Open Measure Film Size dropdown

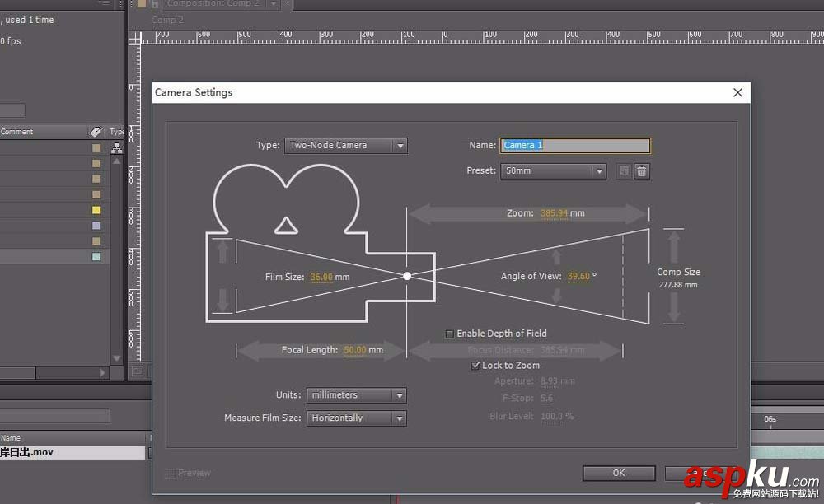point(356,418)
